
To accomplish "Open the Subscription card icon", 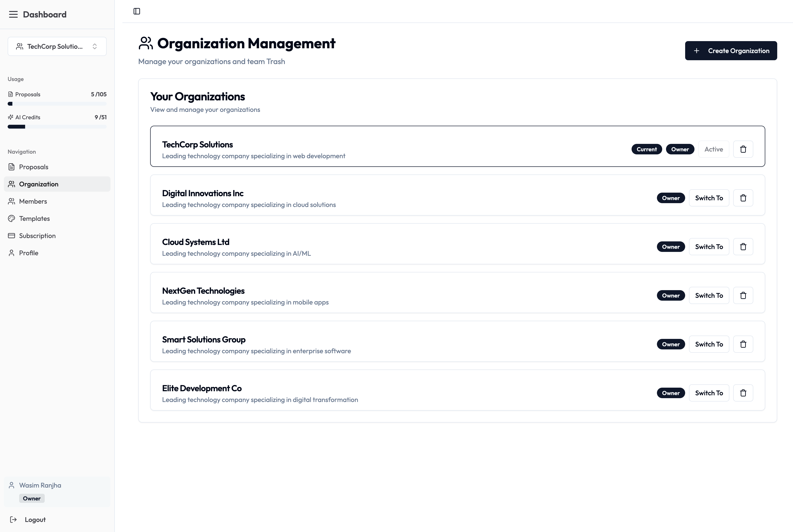I will (x=11, y=235).
